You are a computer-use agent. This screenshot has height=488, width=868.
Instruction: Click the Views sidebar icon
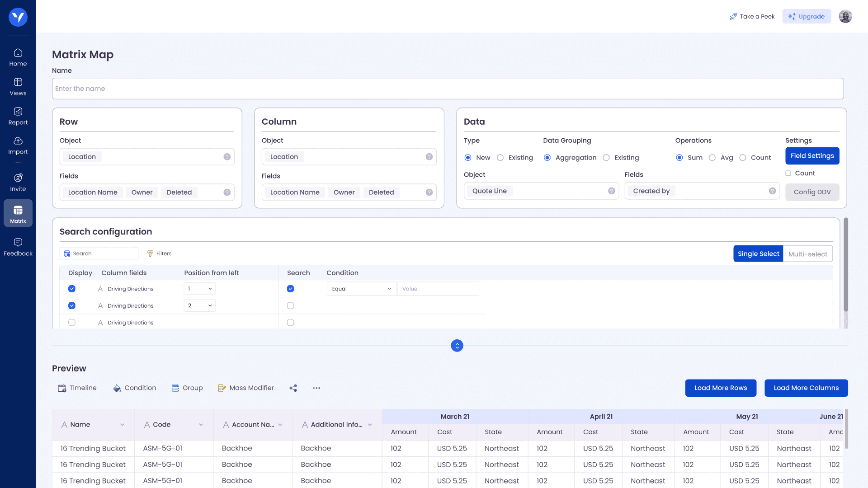pyautogui.click(x=18, y=87)
